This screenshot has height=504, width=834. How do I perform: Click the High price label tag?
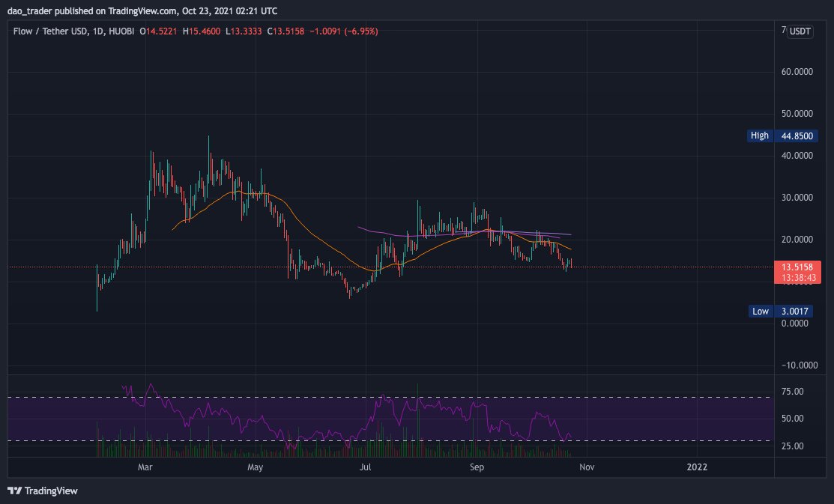click(760, 136)
